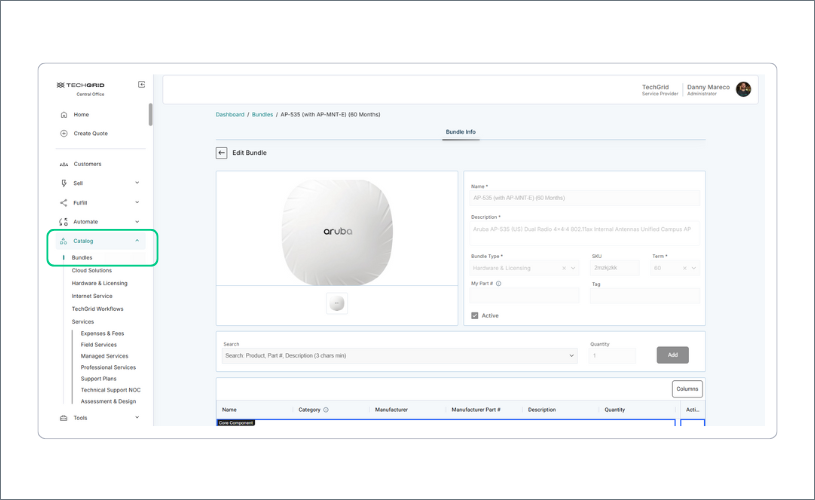Click the Dashboard breadcrumb link
The height and width of the screenshot is (500, 815).
[230, 114]
